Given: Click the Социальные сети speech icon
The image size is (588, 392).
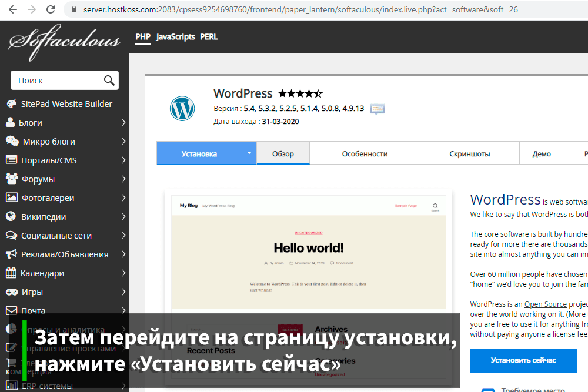Looking at the screenshot, I should pyautogui.click(x=11, y=235).
